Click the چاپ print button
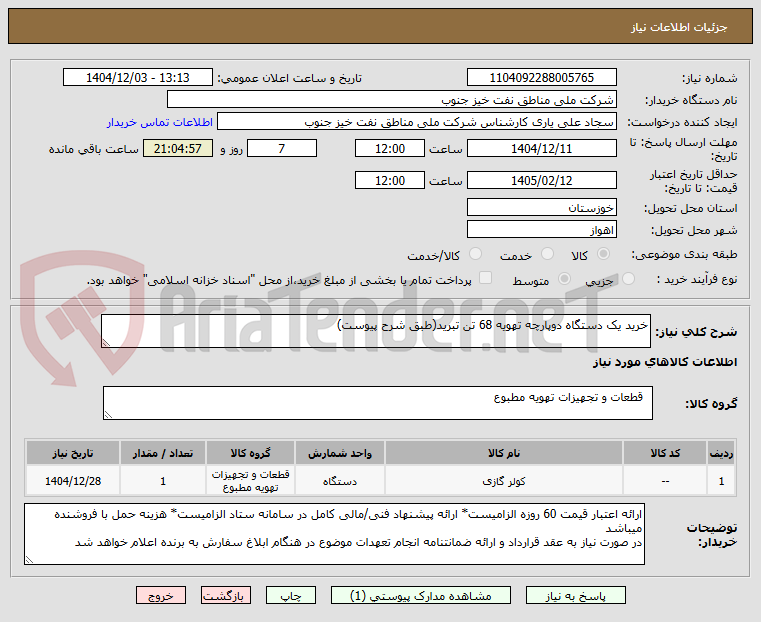This screenshot has width=761, height=622. pos(291,596)
